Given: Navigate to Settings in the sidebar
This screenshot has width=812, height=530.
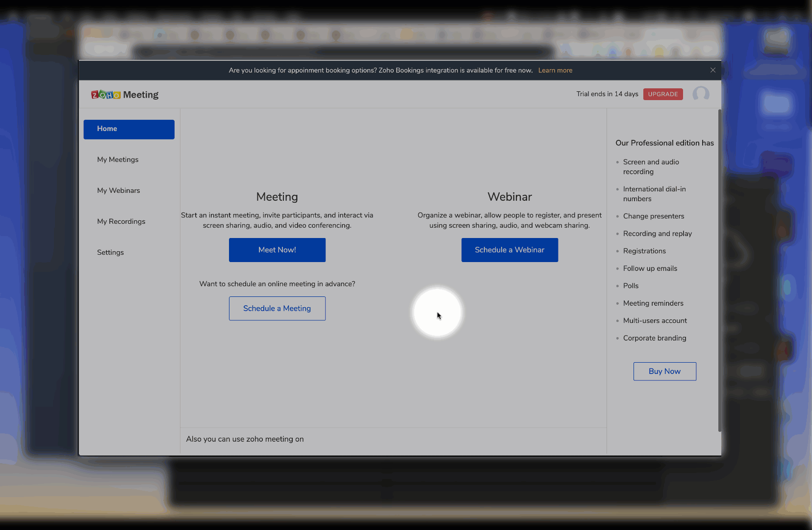Looking at the screenshot, I should (x=110, y=252).
